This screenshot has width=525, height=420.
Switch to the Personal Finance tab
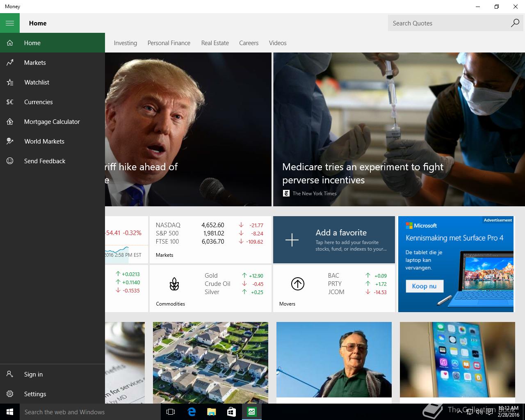tap(169, 43)
